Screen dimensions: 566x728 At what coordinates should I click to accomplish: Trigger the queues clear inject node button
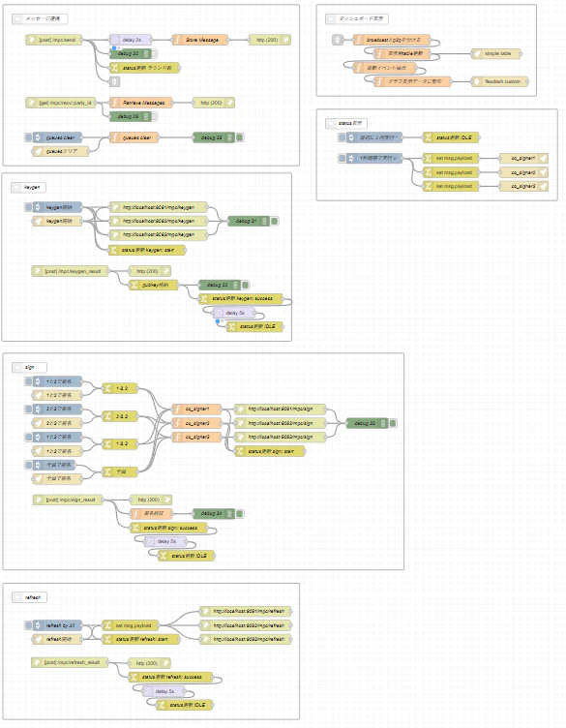pos(28,137)
